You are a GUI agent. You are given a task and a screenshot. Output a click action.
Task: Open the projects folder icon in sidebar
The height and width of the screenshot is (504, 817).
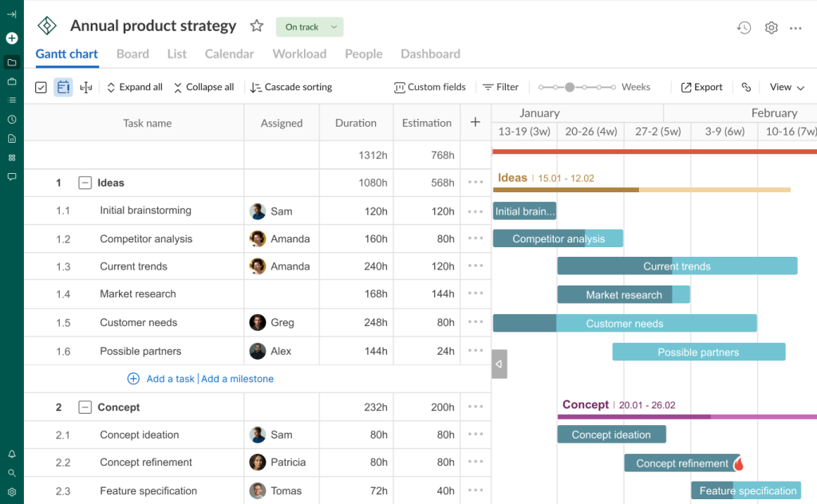point(11,62)
